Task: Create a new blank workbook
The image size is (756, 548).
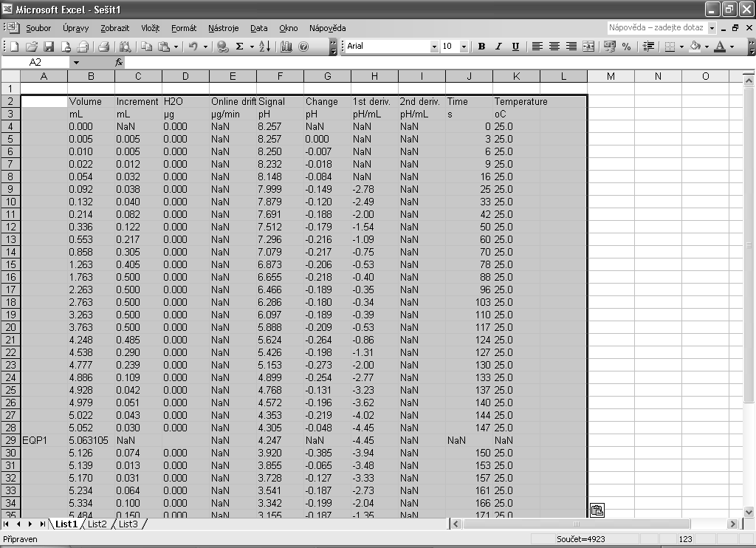Action: point(15,47)
